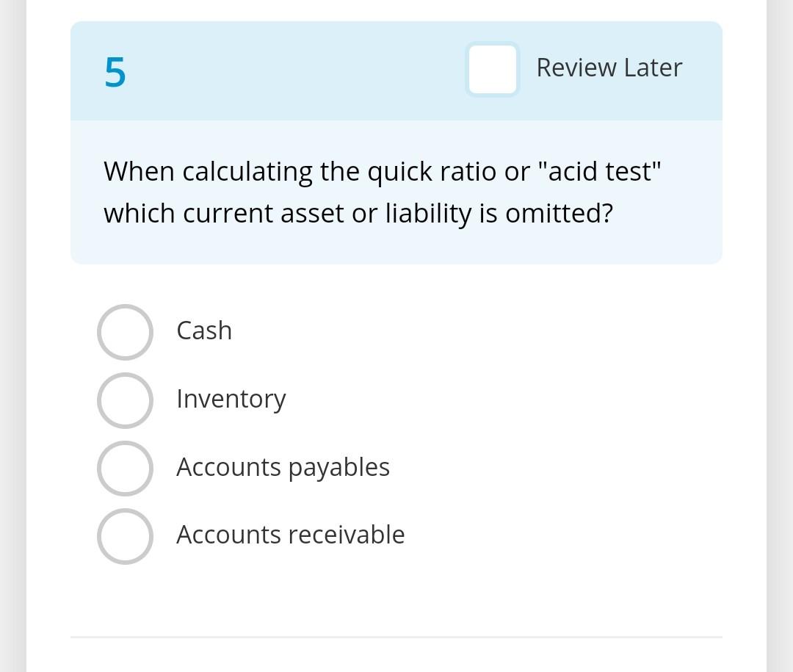
Task: Click the Accounts receivable text label
Action: (x=290, y=535)
